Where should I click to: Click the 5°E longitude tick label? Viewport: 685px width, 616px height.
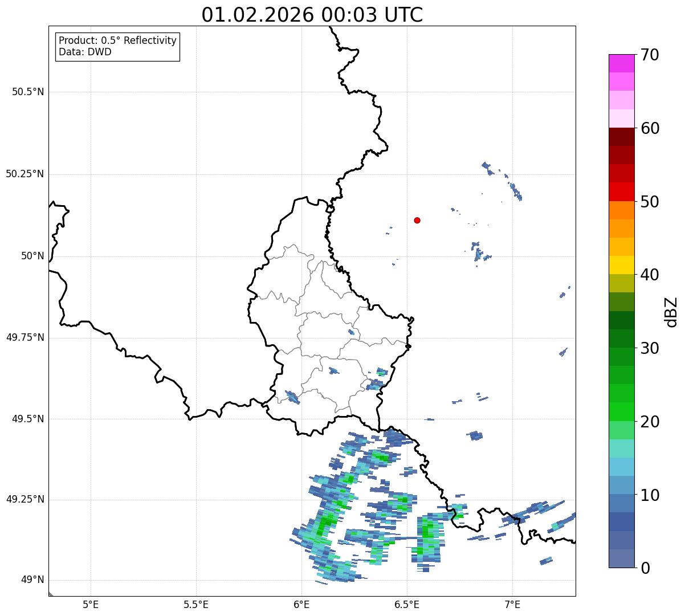[x=91, y=604]
